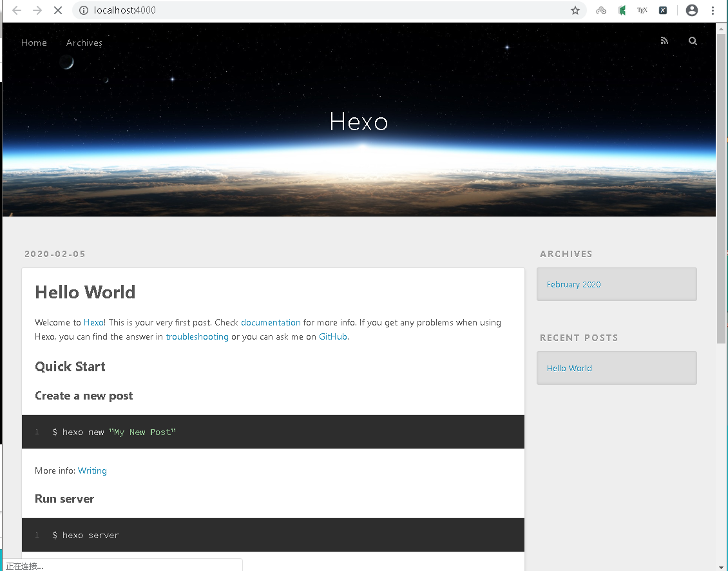The image size is (728, 571).
Task: Click the browser forward arrow
Action: click(x=37, y=10)
